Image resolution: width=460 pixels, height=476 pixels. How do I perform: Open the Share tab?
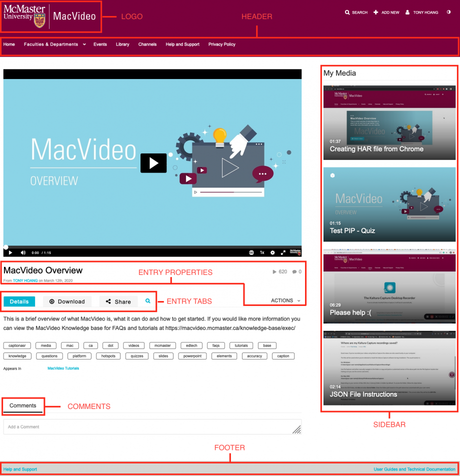118,301
